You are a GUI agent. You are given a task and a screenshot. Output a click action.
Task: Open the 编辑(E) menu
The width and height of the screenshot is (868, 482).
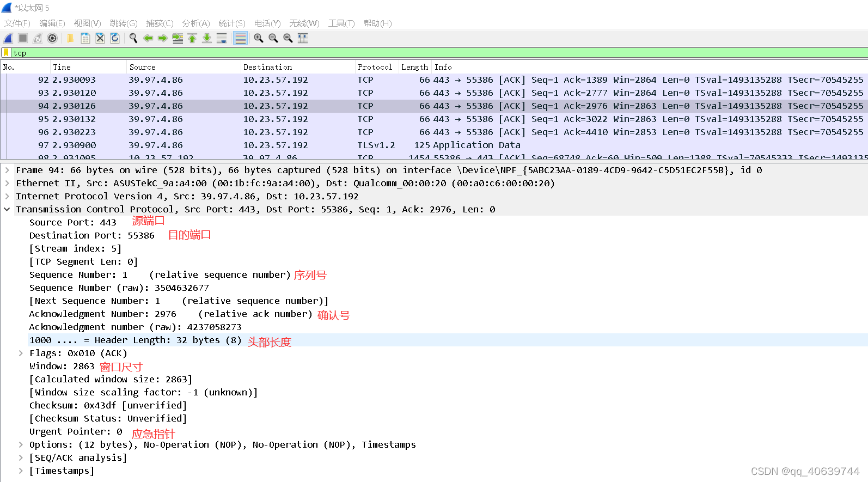[x=52, y=23]
